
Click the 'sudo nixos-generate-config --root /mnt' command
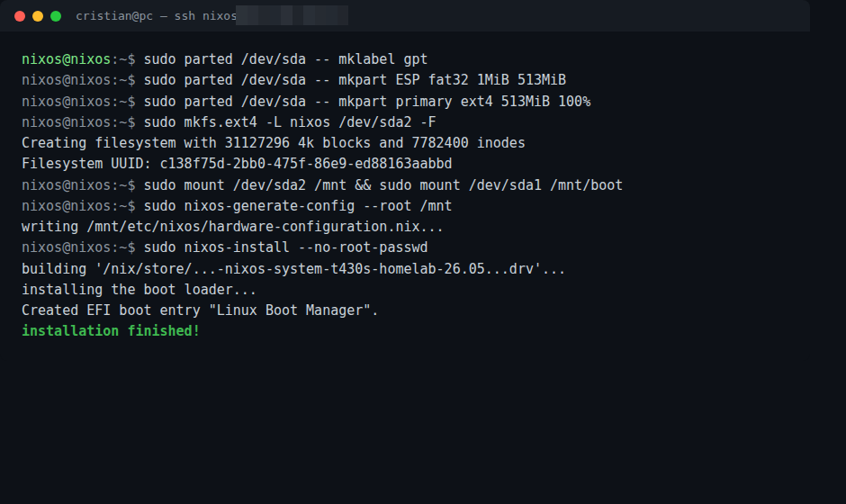point(298,206)
